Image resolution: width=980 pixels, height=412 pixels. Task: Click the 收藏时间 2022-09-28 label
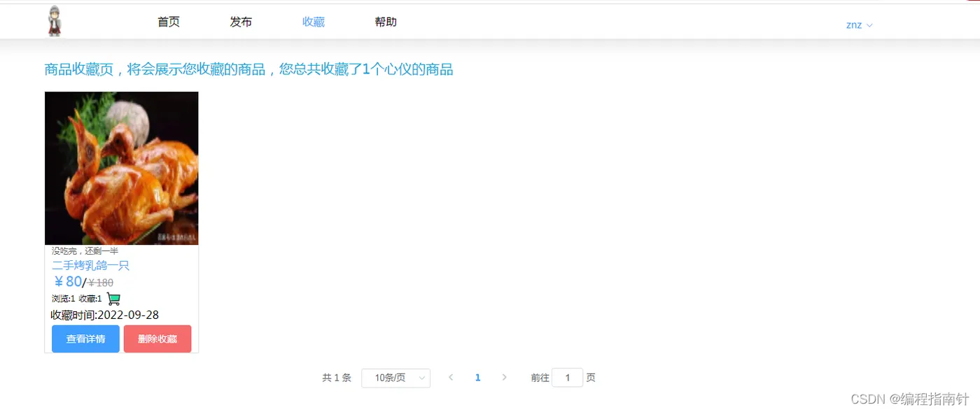[105, 315]
